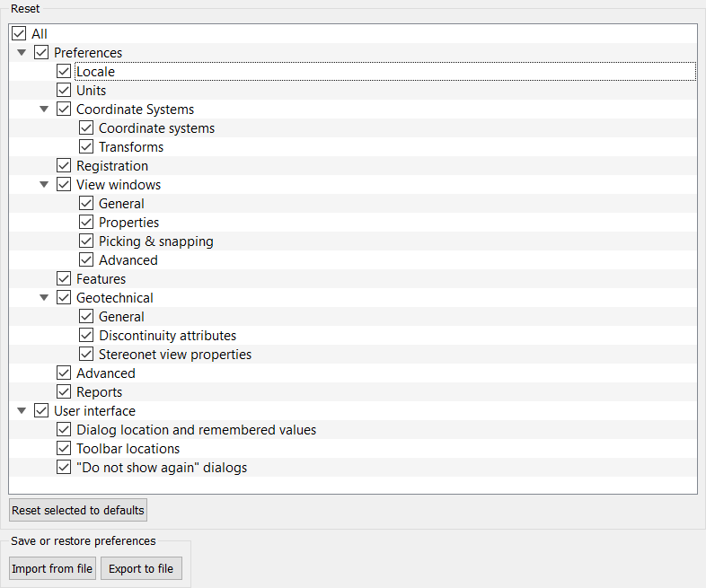Collapse the View windows branch
Viewport: 706px width, 588px height.
[44, 185]
